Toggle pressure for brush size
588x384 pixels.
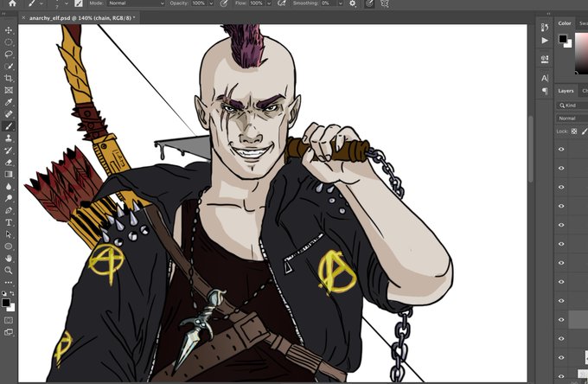click(x=369, y=3)
